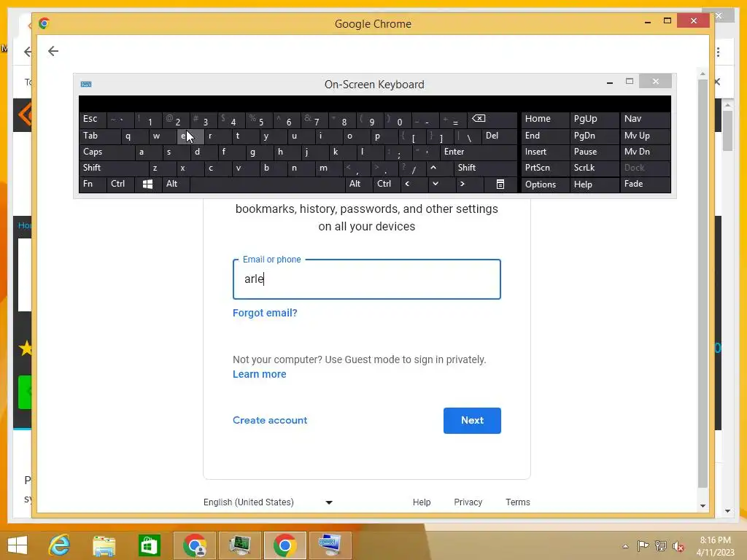This screenshot has height=560, width=747.
Task: Toggle the Caps key on keyboard
Action: click(x=107, y=152)
